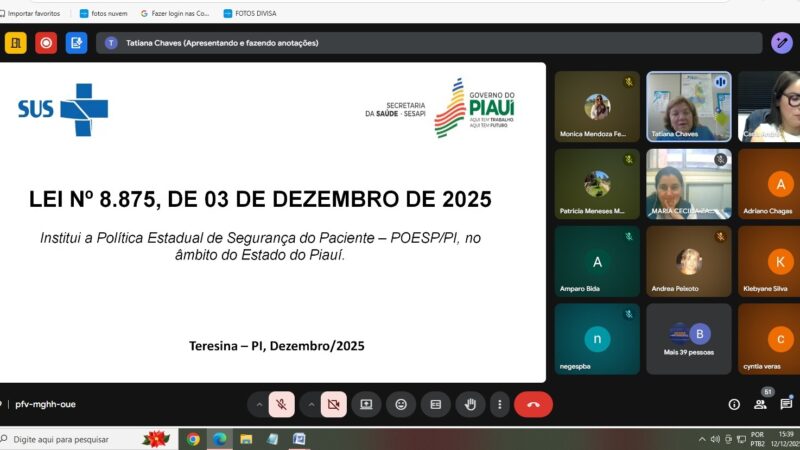Show the participants people icon
The height and width of the screenshot is (450, 800).
pyautogui.click(x=760, y=405)
